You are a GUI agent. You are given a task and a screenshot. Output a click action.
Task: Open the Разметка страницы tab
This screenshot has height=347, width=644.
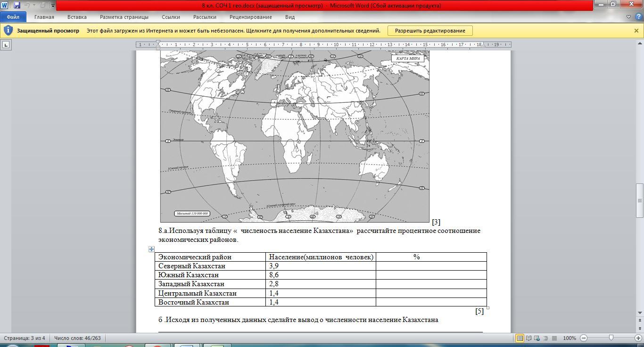[x=124, y=17]
